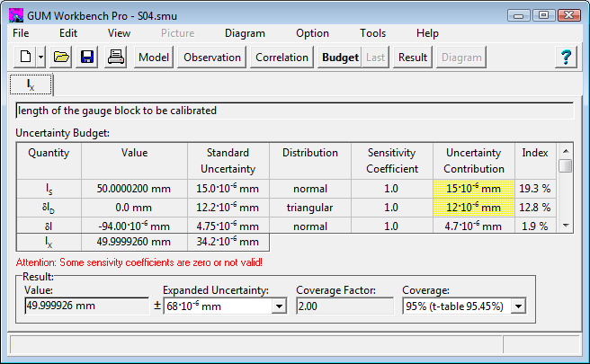
Task: Click the Print icon
Action: click(x=116, y=58)
